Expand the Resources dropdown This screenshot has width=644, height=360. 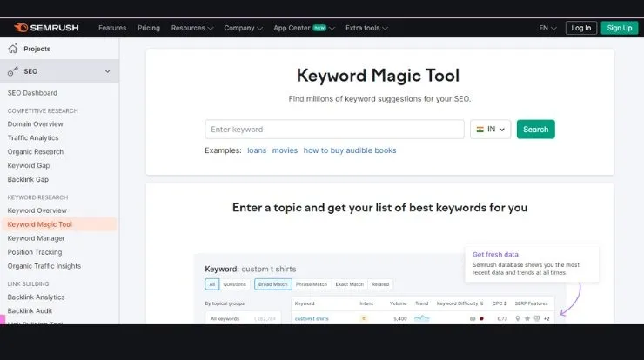pos(192,28)
